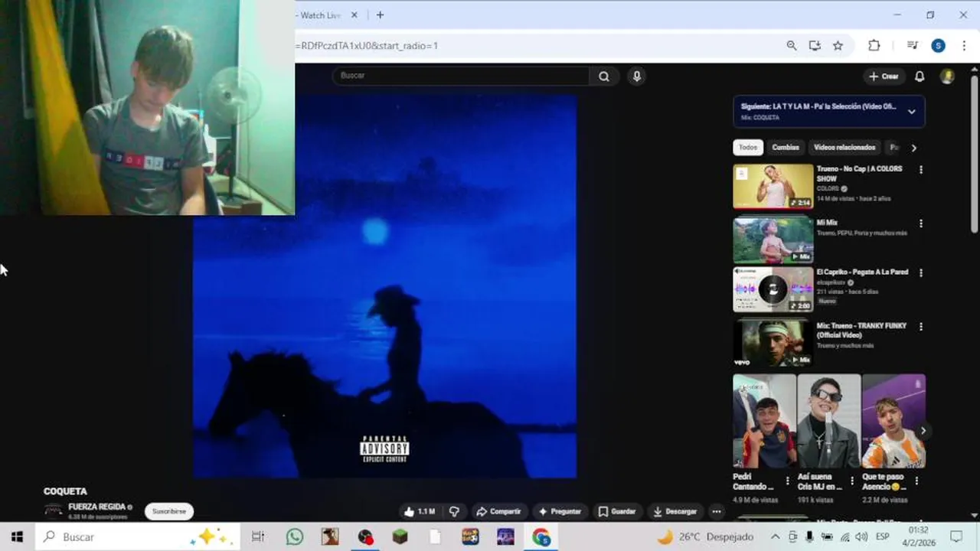Open the Así suena Cris MJ short
Viewport: 980px width, 551px height.
pyautogui.click(x=828, y=421)
